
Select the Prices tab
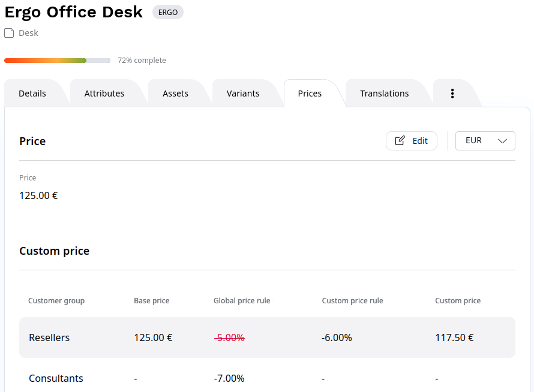(x=310, y=94)
